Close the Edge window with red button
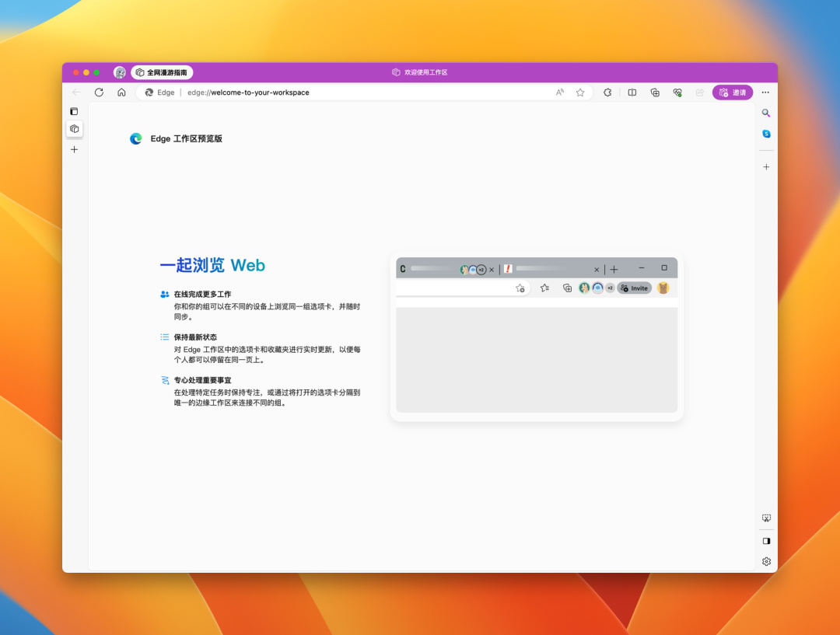Image resolution: width=840 pixels, height=635 pixels. coord(76,72)
